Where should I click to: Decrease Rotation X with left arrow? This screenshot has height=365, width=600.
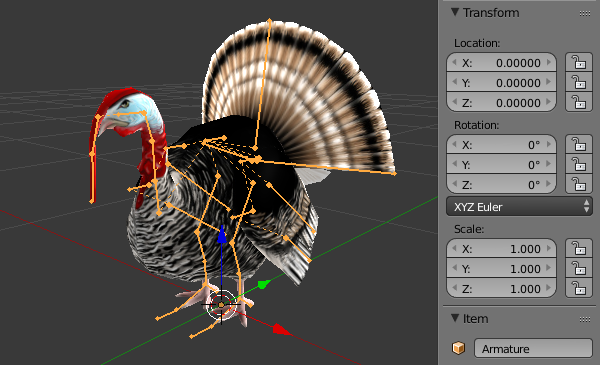click(x=454, y=144)
